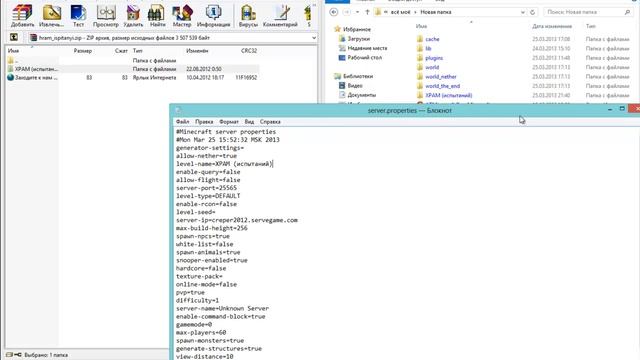Click the online-mode=false line in Notepad
The height and width of the screenshot is (360, 640).
coord(206,284)
